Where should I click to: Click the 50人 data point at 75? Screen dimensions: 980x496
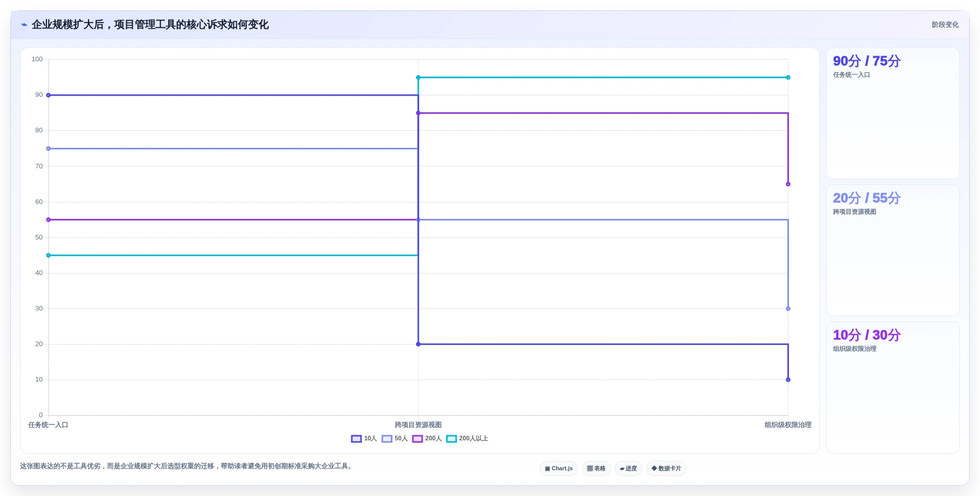pos(48,149)
